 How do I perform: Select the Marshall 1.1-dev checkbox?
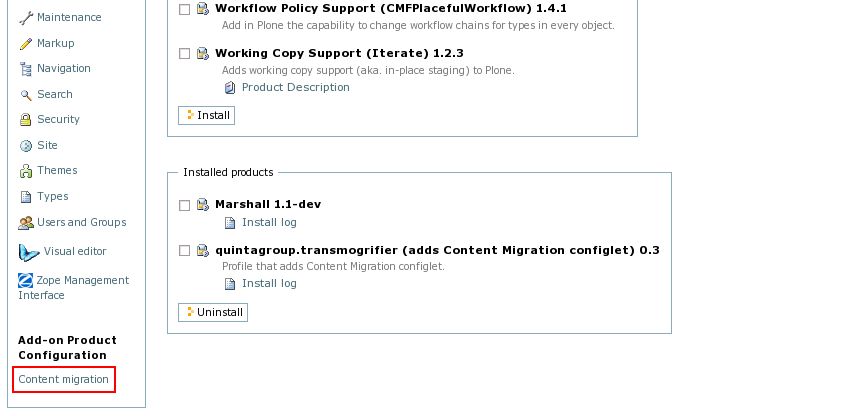coord(184,205)
